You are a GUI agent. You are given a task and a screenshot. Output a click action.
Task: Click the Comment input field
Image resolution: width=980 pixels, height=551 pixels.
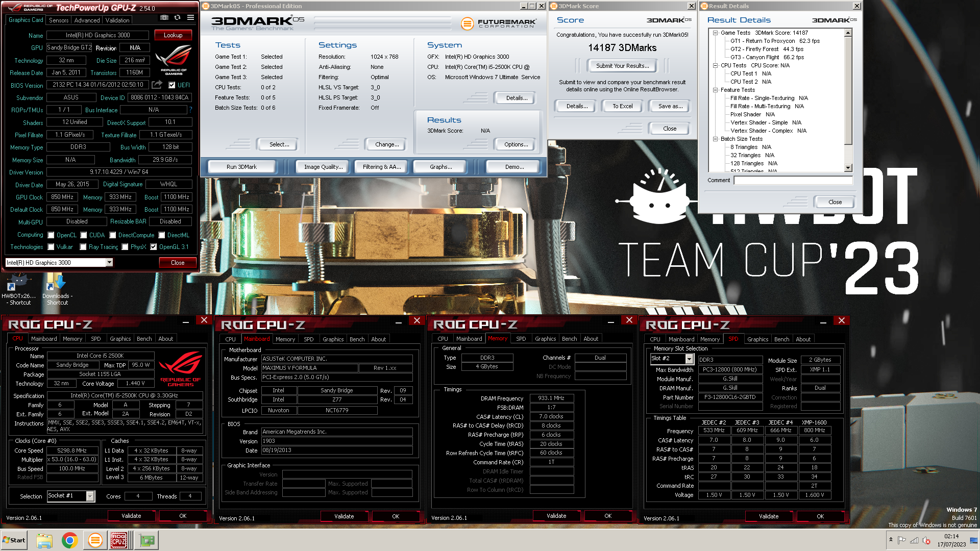coord(793,180)
